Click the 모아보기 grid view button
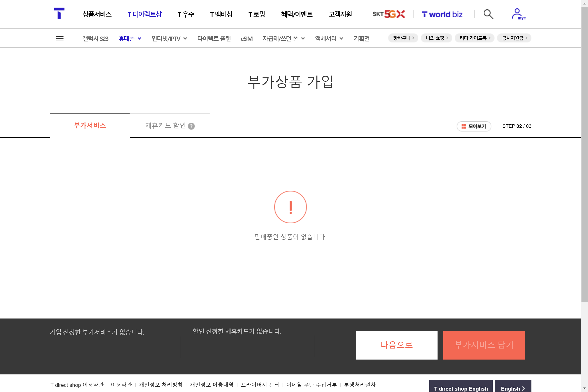 (x=474, y=126)
